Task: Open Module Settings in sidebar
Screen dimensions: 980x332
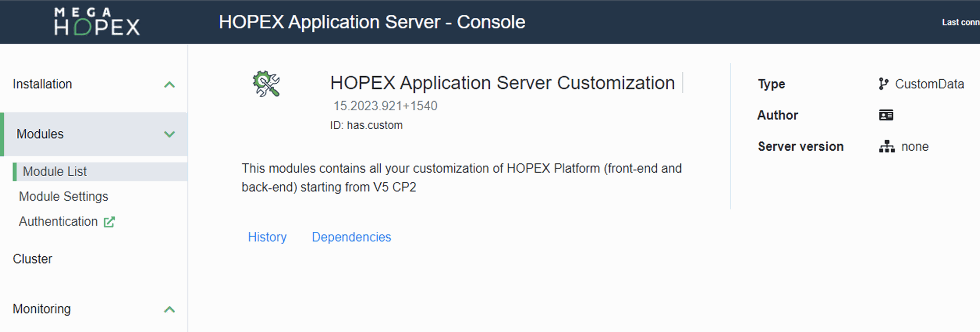Action: 63,197
